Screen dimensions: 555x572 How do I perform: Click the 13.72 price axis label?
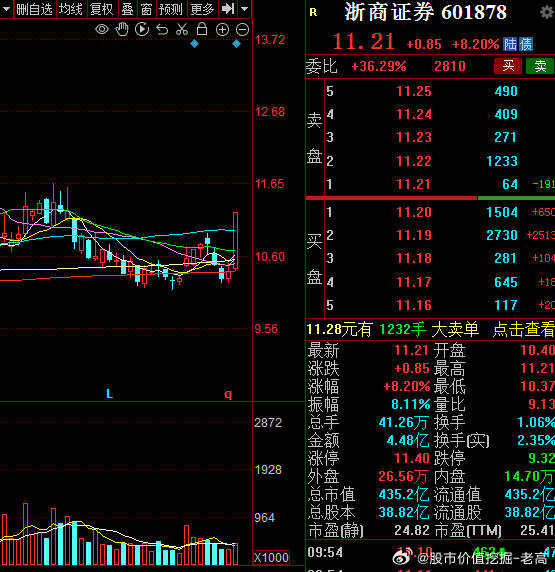tap(270, 40)
